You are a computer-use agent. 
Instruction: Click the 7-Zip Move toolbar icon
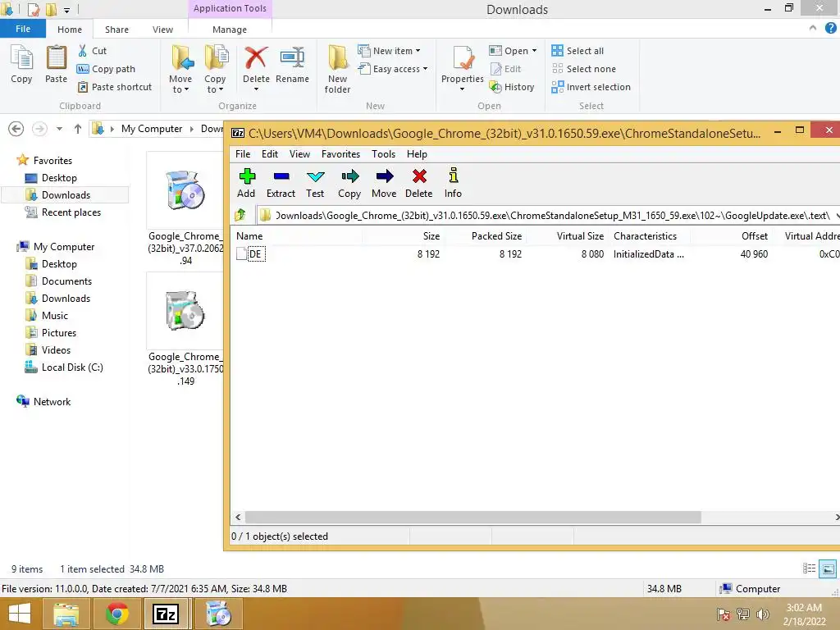click(384, 183)
